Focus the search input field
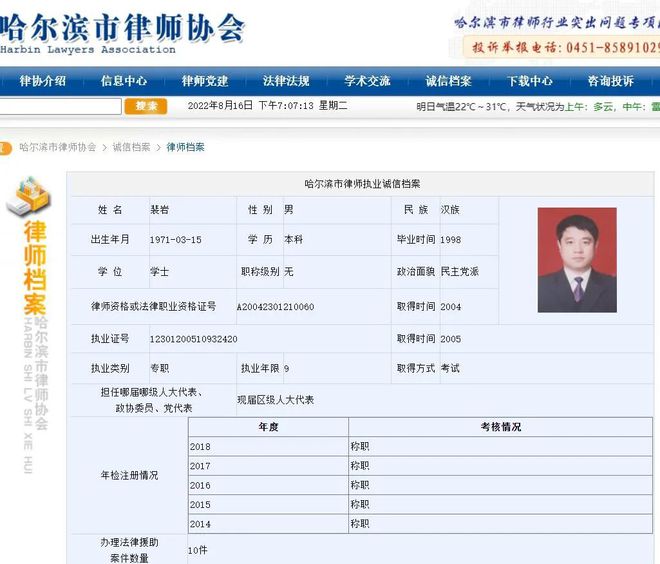Viewport: 660px width, 564px height. [x=60, y=106]
